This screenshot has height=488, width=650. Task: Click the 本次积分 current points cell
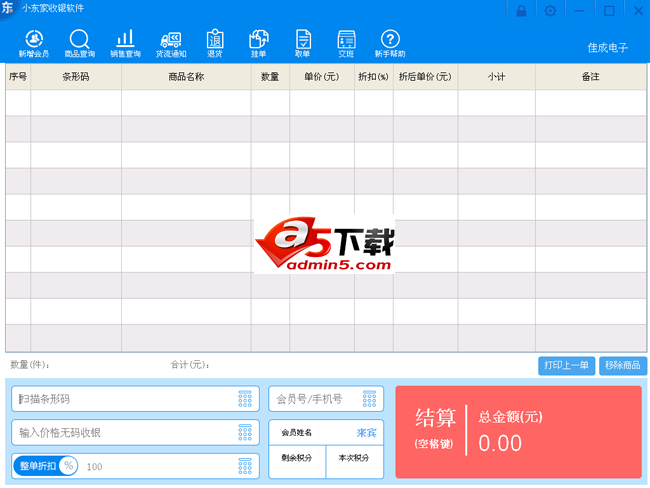(354, 461)
